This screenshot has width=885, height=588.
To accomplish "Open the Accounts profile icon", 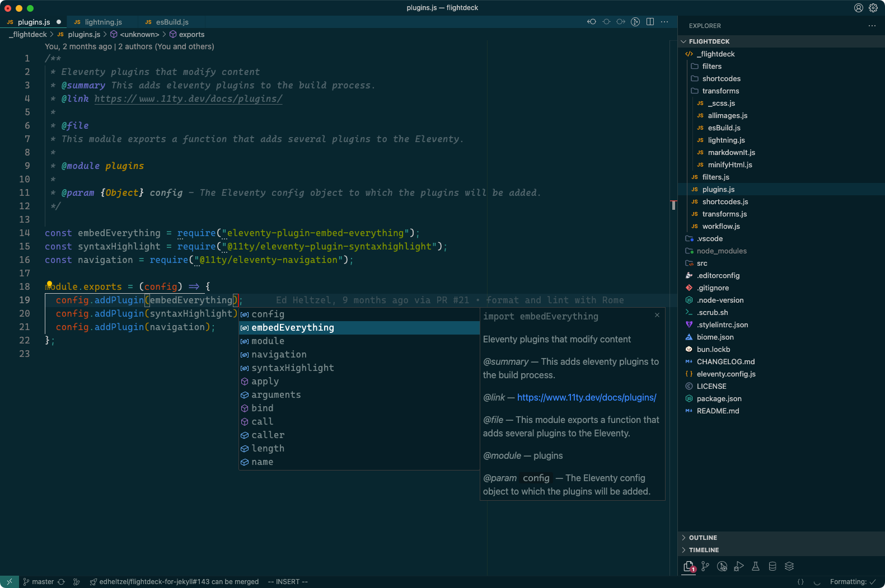I will 858,8.
